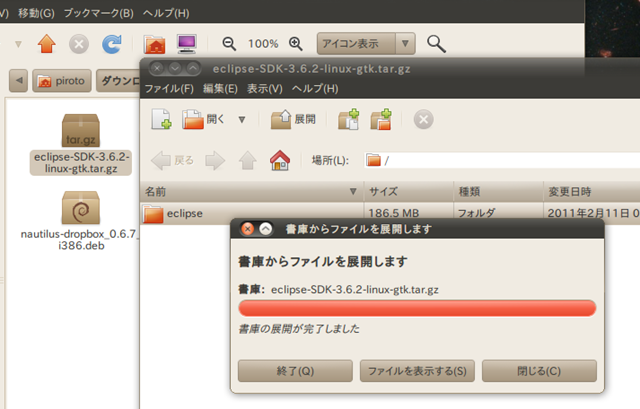The image size is (640, 409).
Task: Click the 展開 extract button in toolbar
Action: pyautogui.click(x=294, y=120)
